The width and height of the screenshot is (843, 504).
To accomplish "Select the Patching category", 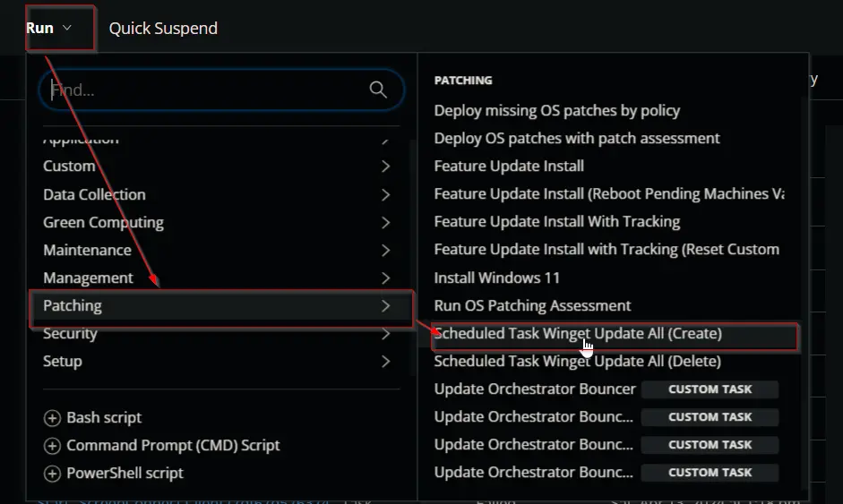I will 221,306.
